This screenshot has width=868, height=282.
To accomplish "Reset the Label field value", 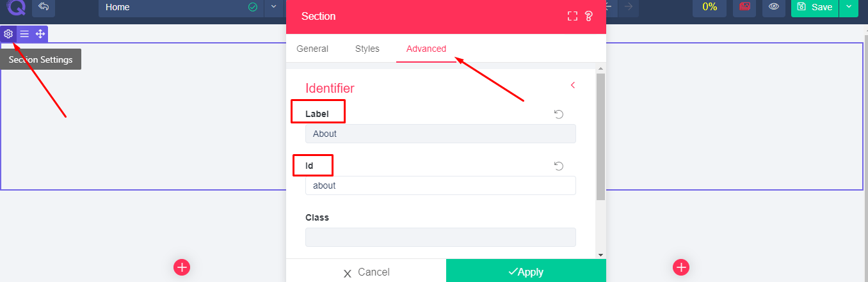I will (x=559, y=114).
